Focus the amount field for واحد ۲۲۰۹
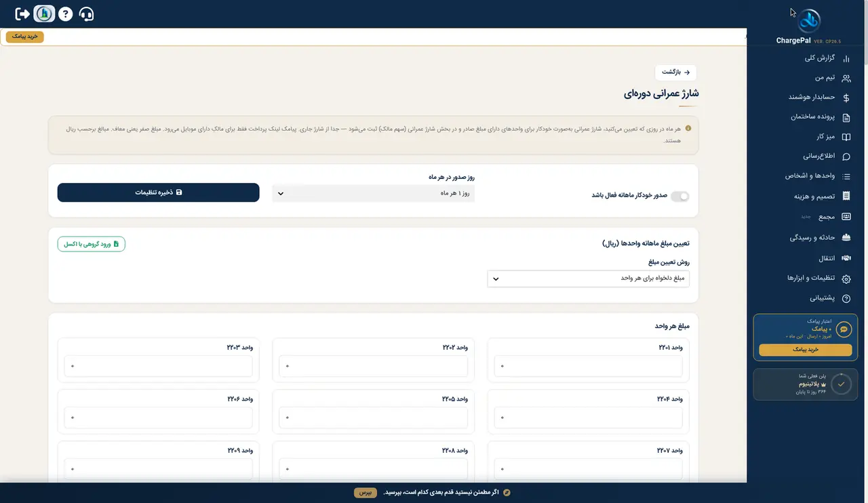868x503 pixels. tap(159, 469)
